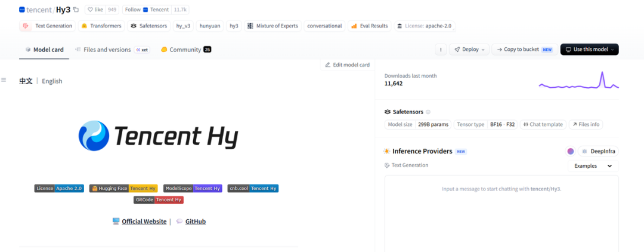Filter by hunyuan tag

point(210,26)
